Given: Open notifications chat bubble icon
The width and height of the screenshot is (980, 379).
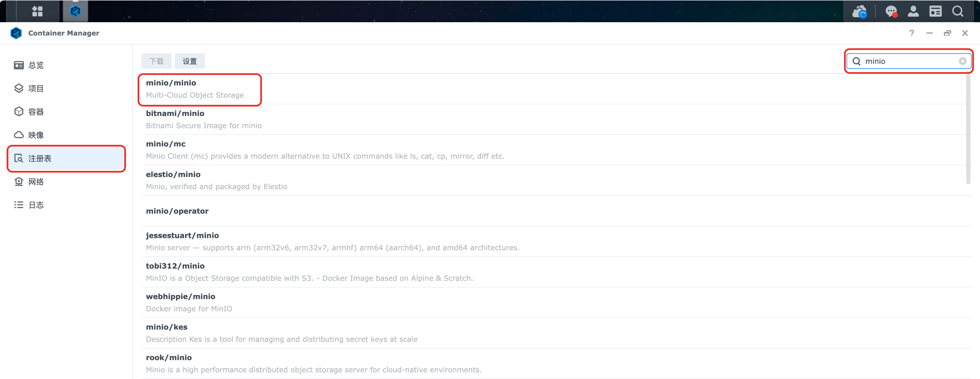Looking at the screenshot, I should [891, 11].
